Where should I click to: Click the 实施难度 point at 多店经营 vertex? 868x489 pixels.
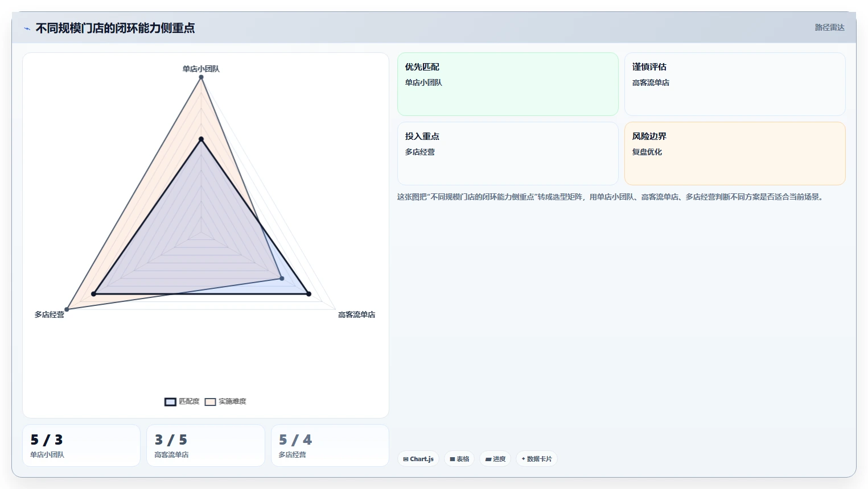pyautogui.click(x=67, y=309)
